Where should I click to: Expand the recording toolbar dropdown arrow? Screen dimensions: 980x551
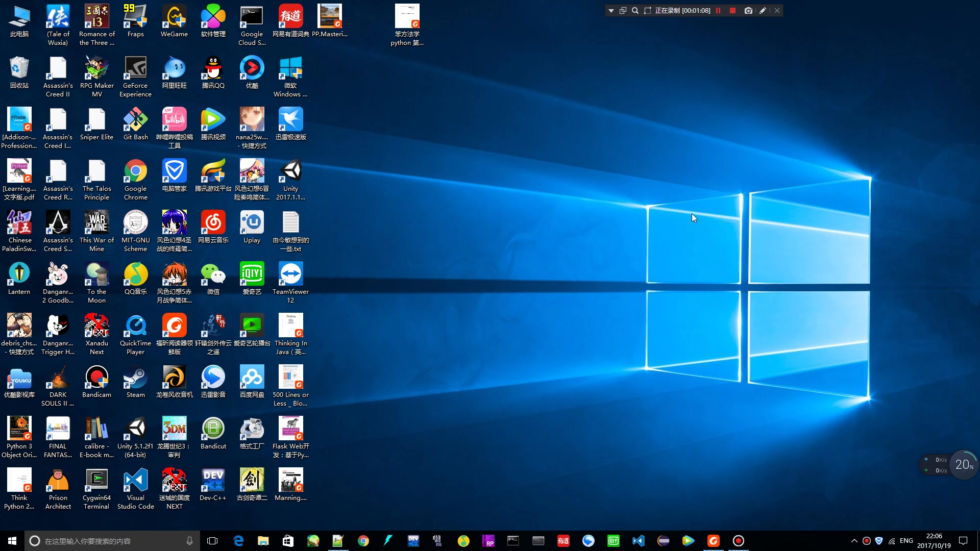(611, 11)
